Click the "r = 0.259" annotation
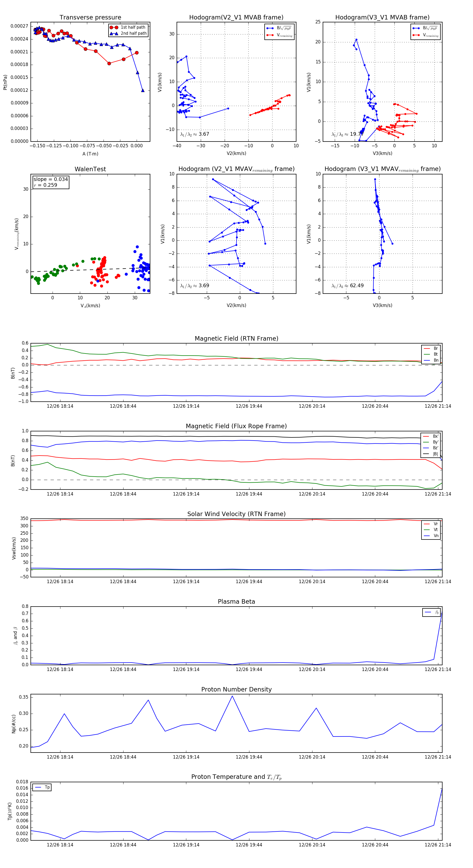This screenshot has height=868, width=473. [x=45, y=185]
